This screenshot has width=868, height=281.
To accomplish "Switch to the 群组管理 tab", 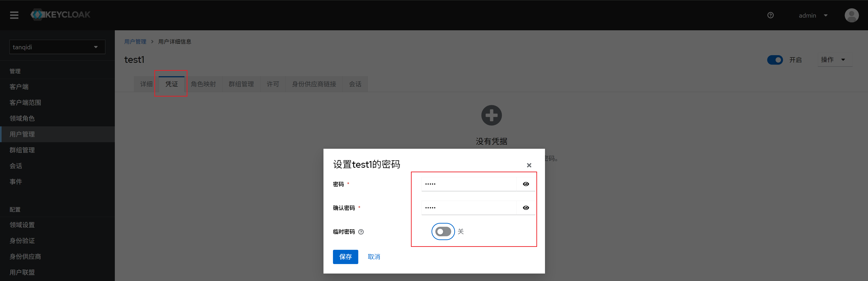I will coord(241,84).
